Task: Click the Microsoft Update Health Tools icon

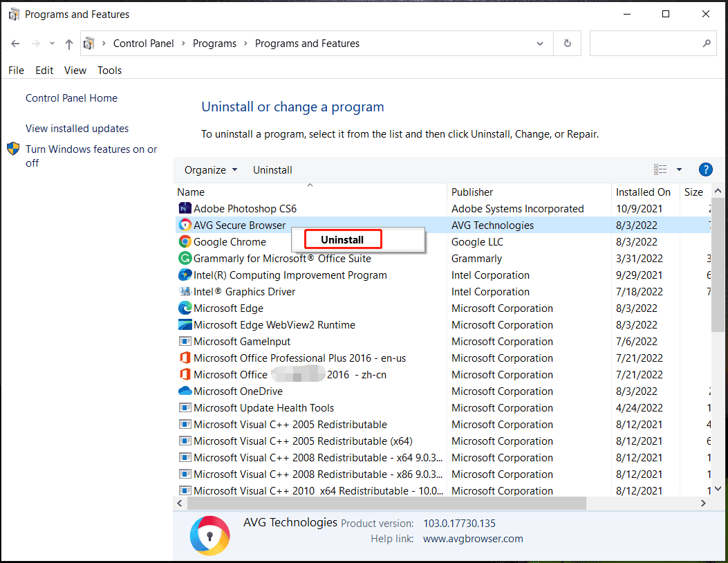Action: coord(185,407)
